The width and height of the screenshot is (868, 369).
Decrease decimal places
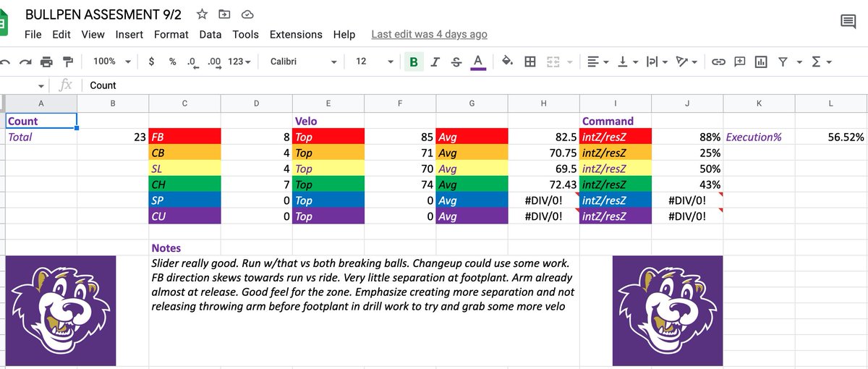pyautogui.click(x=192, y=62)
